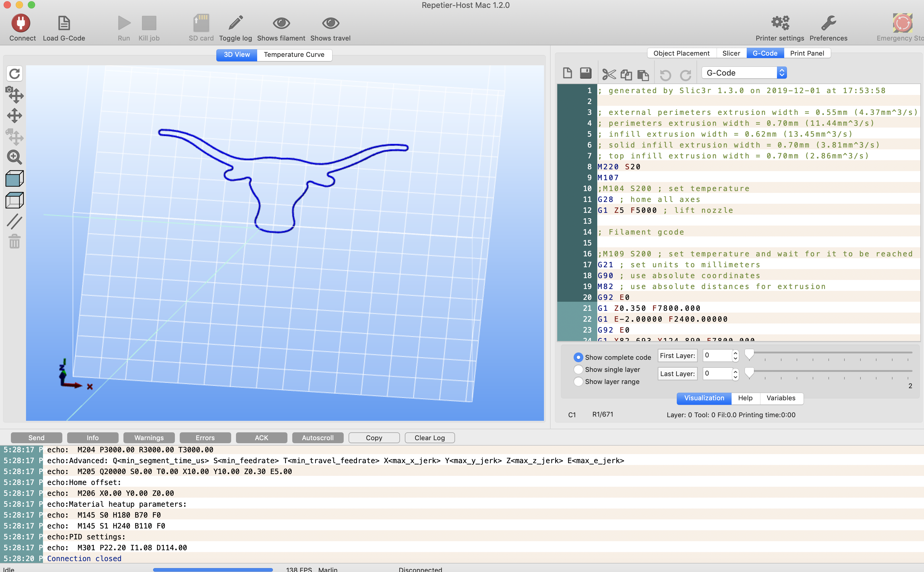Click the Connect printer icon
The width and height of the screenshot is (924, 572).
pos(21,23)
